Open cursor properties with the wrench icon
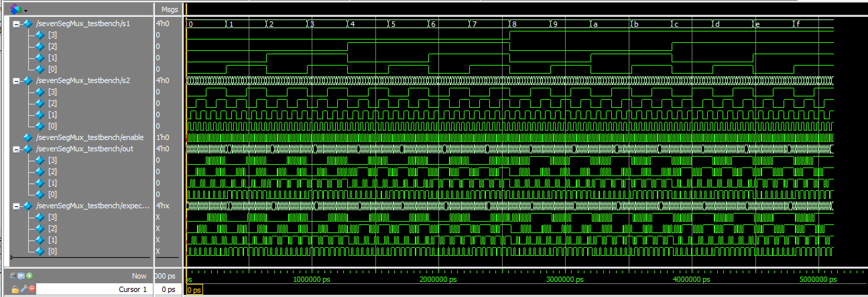Image resolution: width=868 pixels, height=297 pixels. 23,289
